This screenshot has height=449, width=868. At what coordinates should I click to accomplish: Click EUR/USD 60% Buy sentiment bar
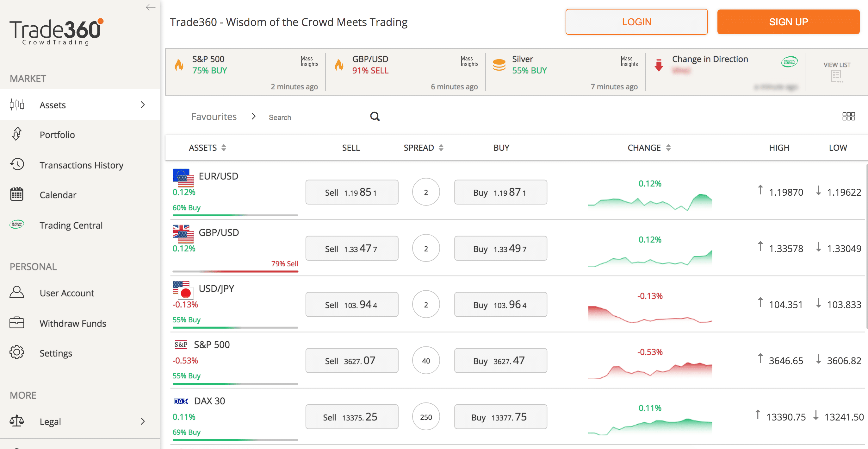235,215
